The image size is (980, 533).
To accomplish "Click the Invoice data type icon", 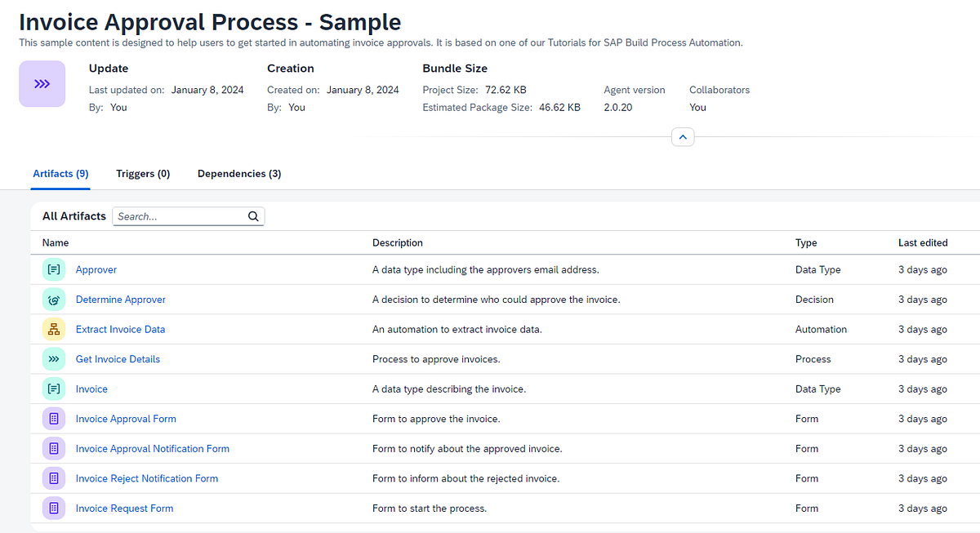I will click(53, 389).
